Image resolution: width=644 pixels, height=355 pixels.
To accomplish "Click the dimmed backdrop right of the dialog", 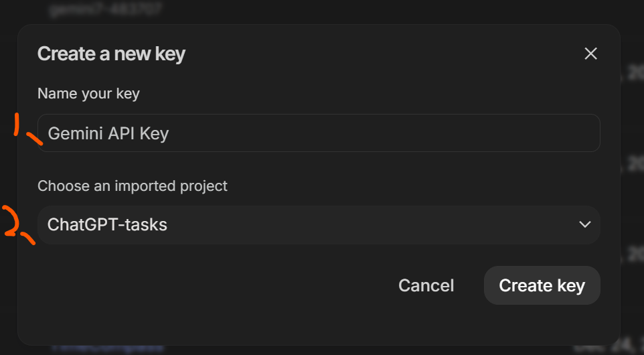I will [632, 201].
